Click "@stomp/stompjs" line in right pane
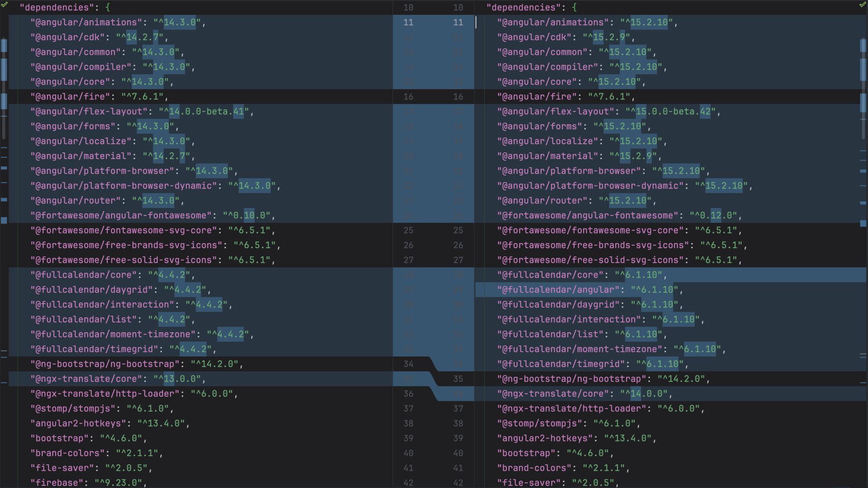 point(539,423)
